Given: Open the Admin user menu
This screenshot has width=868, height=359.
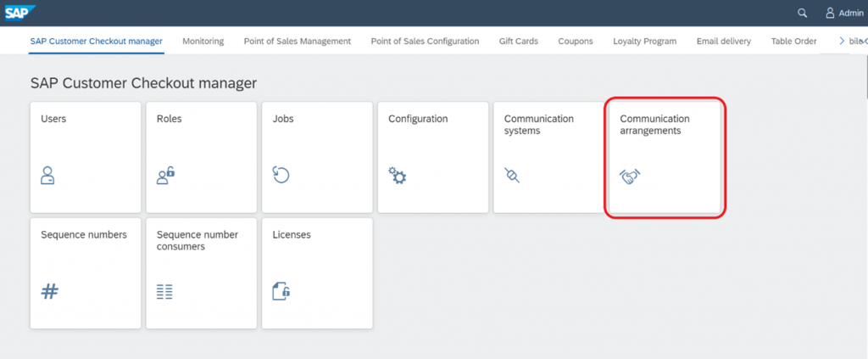Looking at the screenshot, I should point(844,13).
